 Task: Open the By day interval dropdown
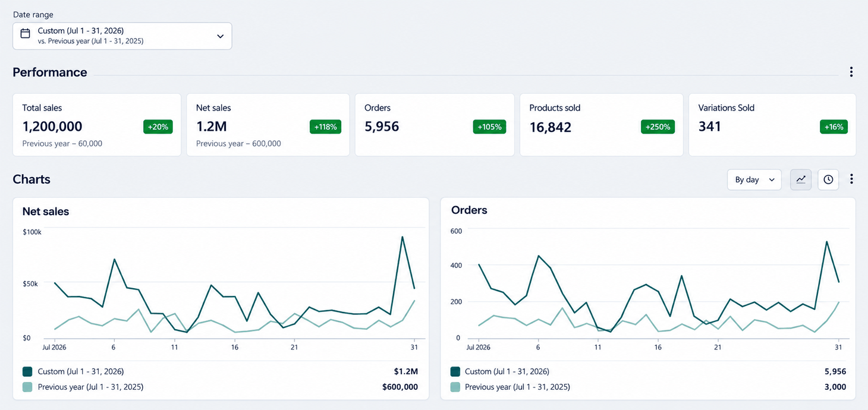click(754, 179)
